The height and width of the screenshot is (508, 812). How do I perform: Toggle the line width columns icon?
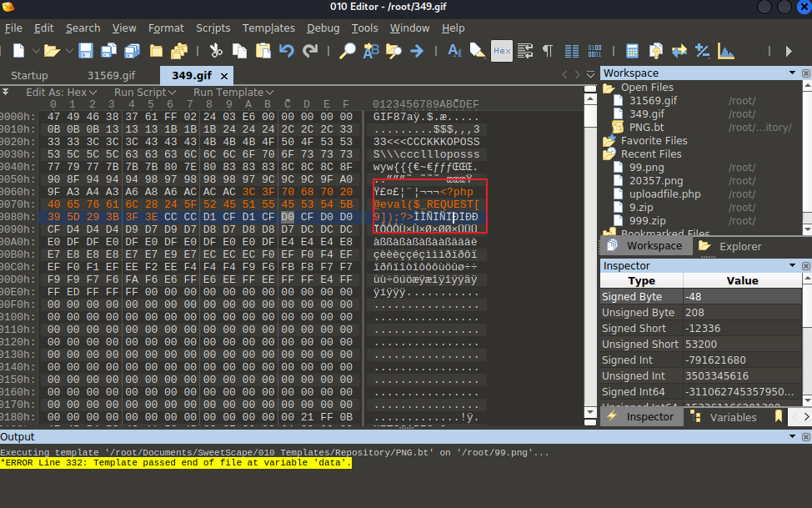point(572,51)
